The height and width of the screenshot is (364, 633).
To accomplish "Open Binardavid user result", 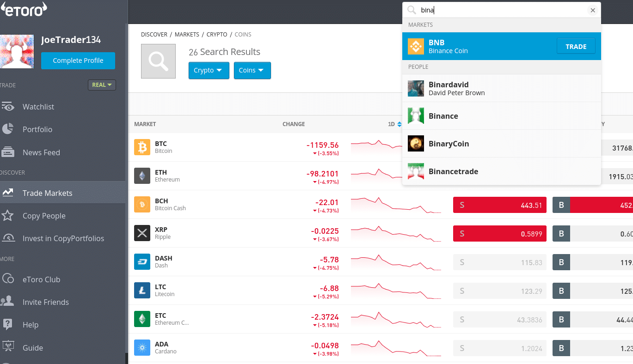I will pos(502,88).
